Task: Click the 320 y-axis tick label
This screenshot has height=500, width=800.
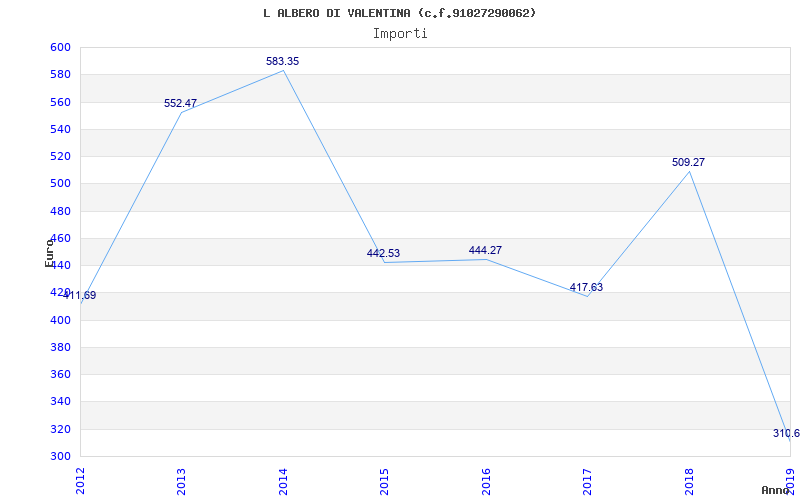Action: [x=60, y=429]
